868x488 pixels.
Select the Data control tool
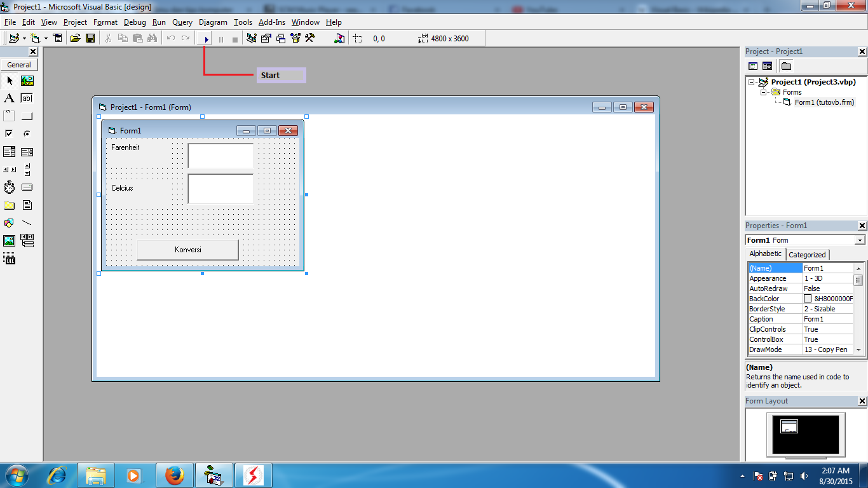(x=27, y=241)
